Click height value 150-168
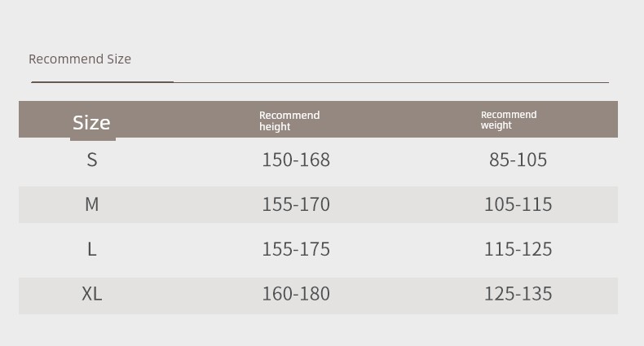 click(296, 160)
